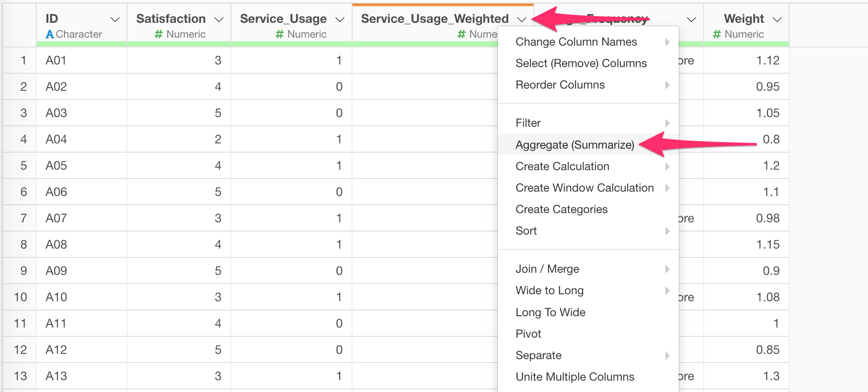Open the Weight column dropdown arrow
The image size is (868, 392).
pos(777,20)
